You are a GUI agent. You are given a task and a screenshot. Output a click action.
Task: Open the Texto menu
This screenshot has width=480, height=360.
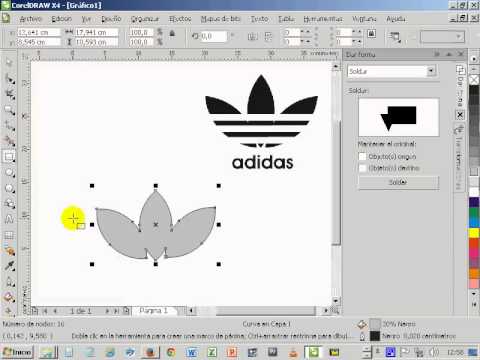[259, 19]
